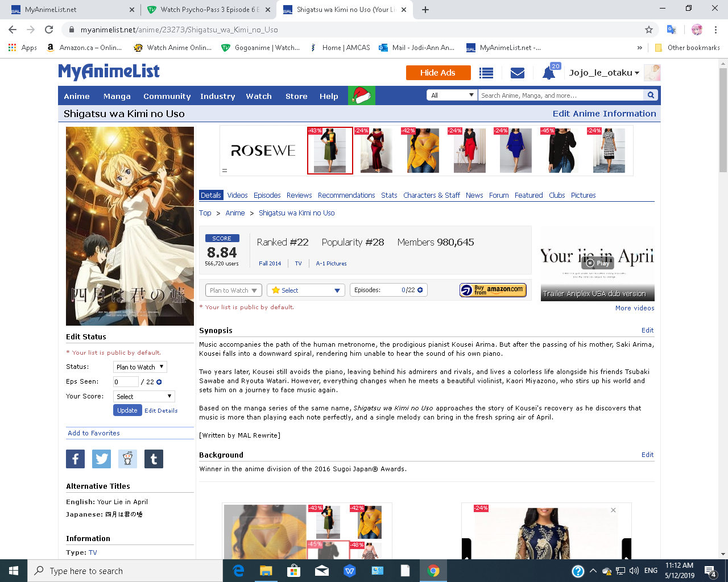The height and width of the screenshot is (582, 728).
Task: Open Windows action center notifications
Action: 710,571
